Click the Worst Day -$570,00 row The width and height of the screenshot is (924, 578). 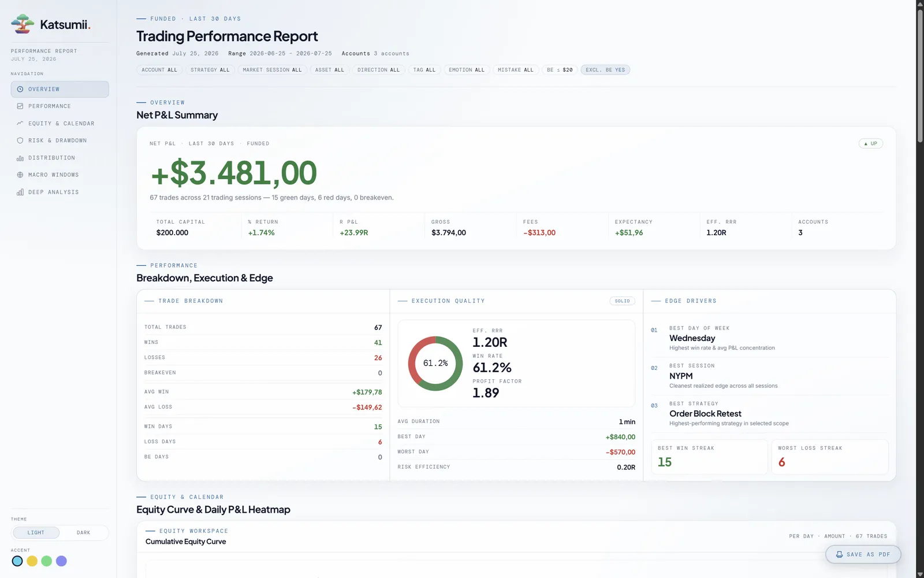point(516,452)
